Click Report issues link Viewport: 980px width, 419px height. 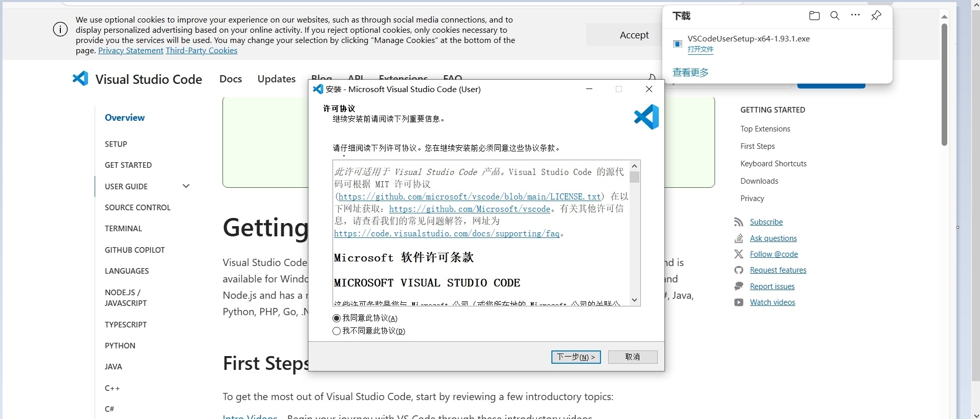point(772,286)
